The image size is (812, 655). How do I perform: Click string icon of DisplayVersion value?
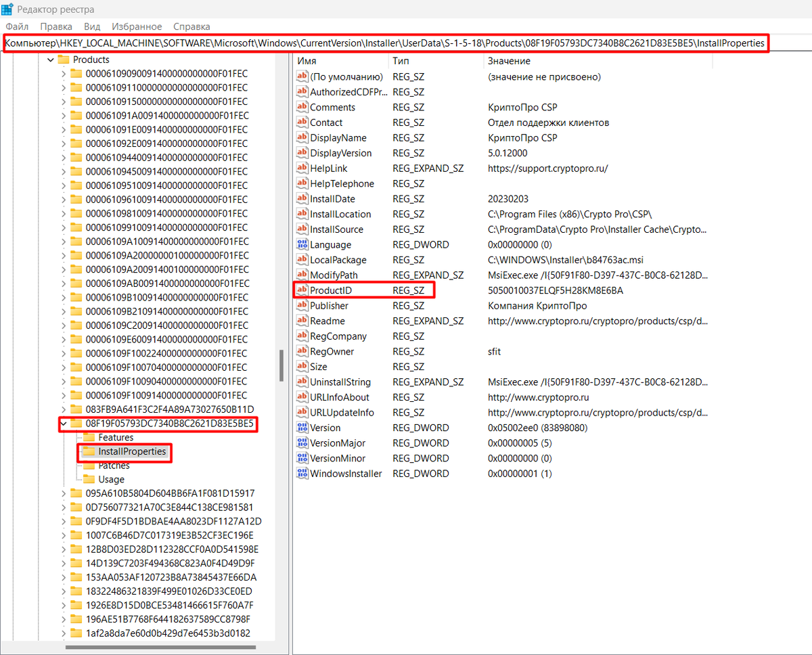[302, 153]
